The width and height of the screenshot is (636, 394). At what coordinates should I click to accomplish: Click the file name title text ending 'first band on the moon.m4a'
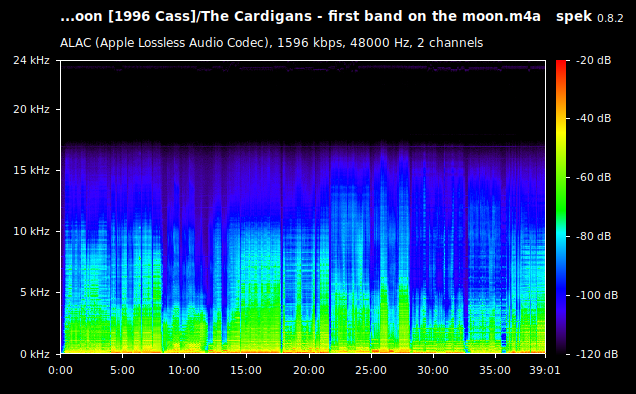click(x=300, y=17)
